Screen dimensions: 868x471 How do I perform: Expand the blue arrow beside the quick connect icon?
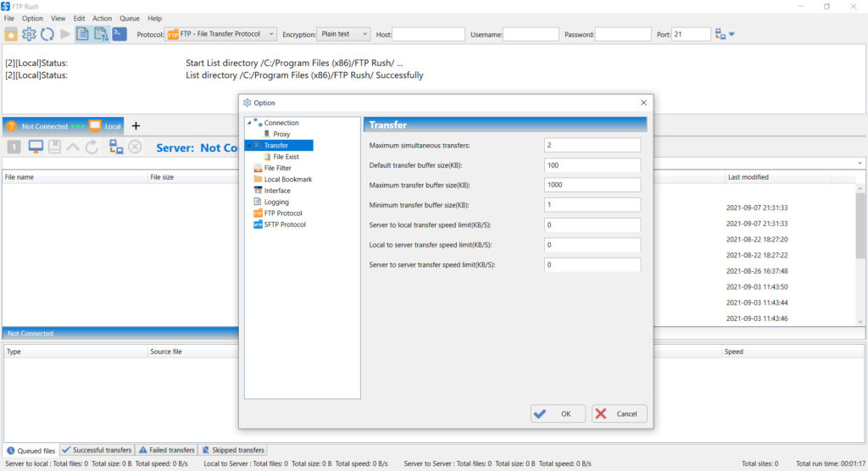[732, 35]
